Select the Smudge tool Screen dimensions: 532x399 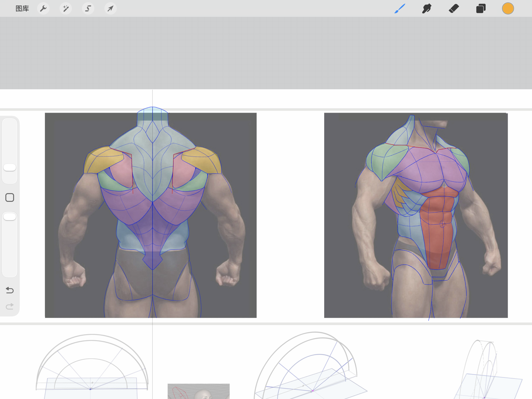tap(427, 9)
